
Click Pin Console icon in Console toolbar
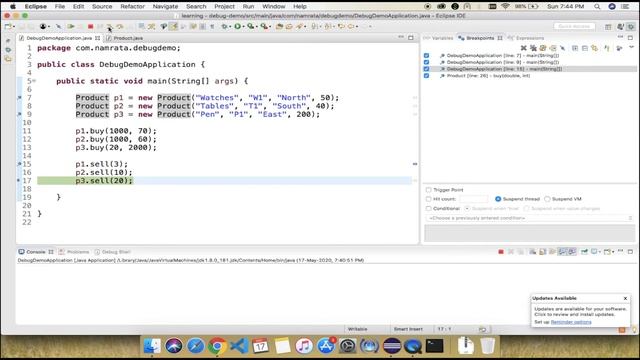click(584, 252)
